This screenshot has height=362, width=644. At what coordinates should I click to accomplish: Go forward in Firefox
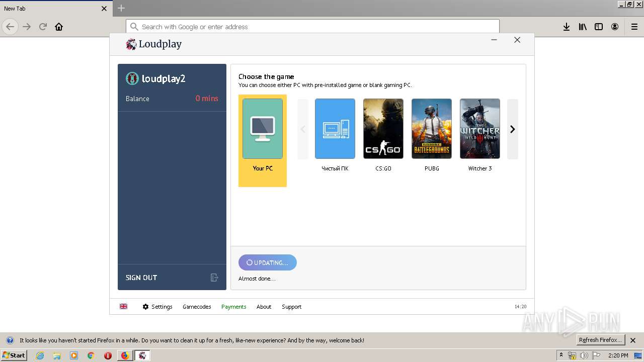pos(27,27)
